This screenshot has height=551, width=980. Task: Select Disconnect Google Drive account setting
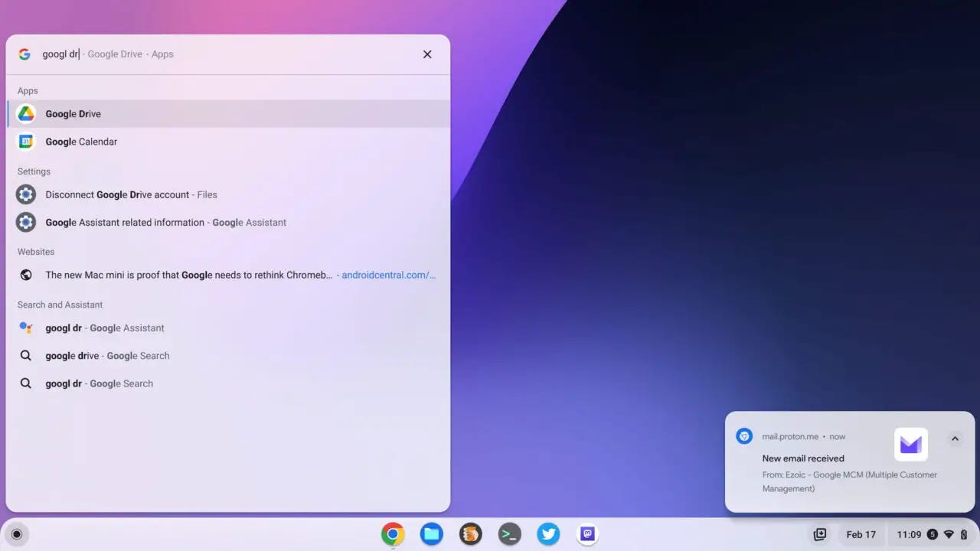click(228, 194)
